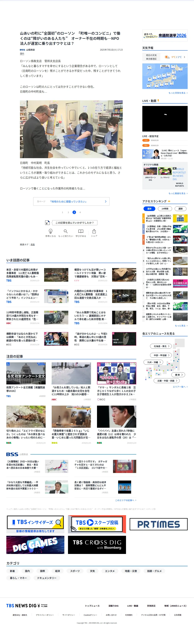The height and width of the screenshot is (644, 194).
Task: Open the TBS スクープ投稿 banner
Action: tap(97, 524)
